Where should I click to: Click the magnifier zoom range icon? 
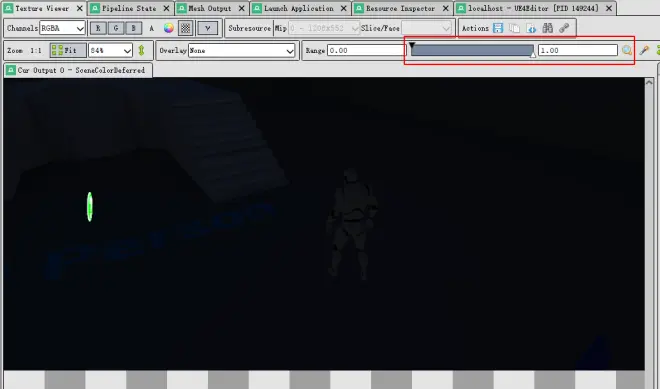tap(627, 51)
